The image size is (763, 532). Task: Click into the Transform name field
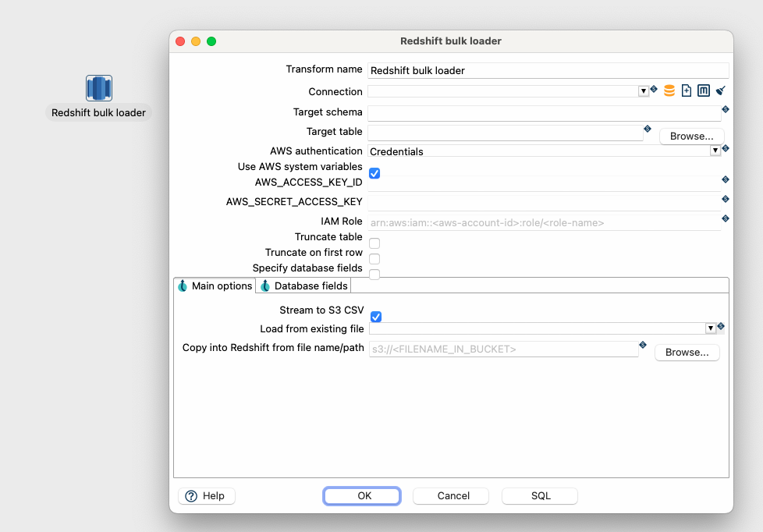[x=548, y=70]
